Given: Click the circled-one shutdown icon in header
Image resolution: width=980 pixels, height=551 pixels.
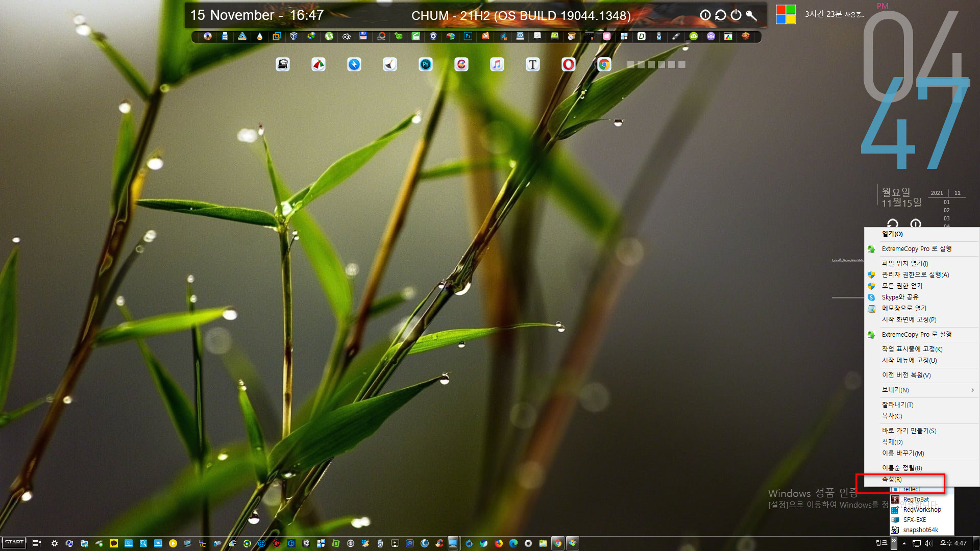Looking at the screenshot, I should pyautogui.click(x=705, y=15).
